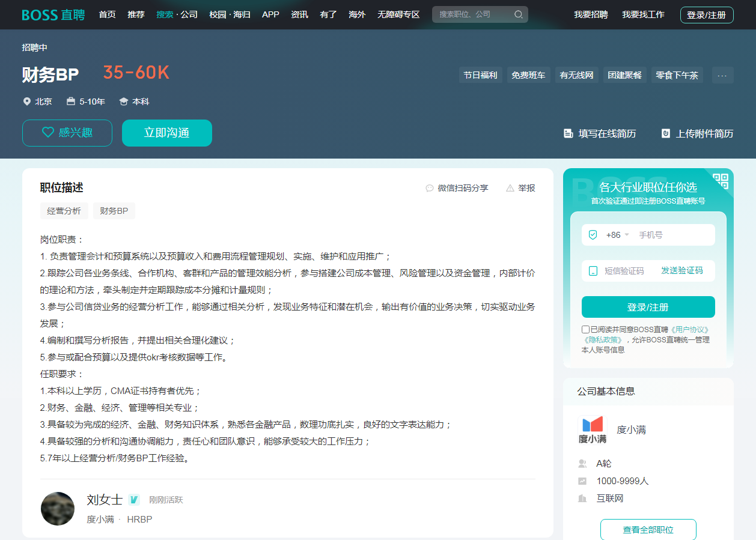This screenshot has height=540, width=756.
Task: Open 资讯 in the top navigation
Action: 299,14
